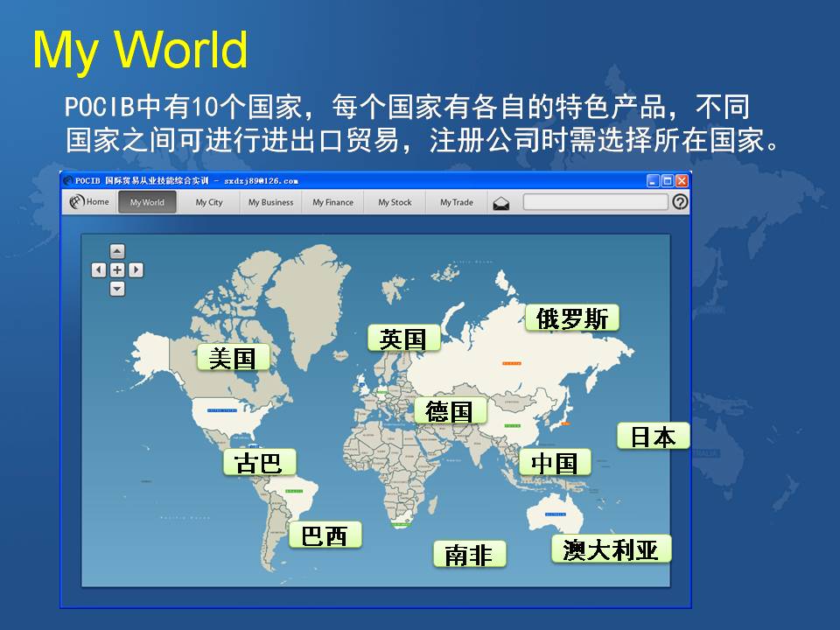Click the center plus map control
Image resolution: width=840 pixels, height=630 pixels.
pyautogui.click(x=117, y=270)
